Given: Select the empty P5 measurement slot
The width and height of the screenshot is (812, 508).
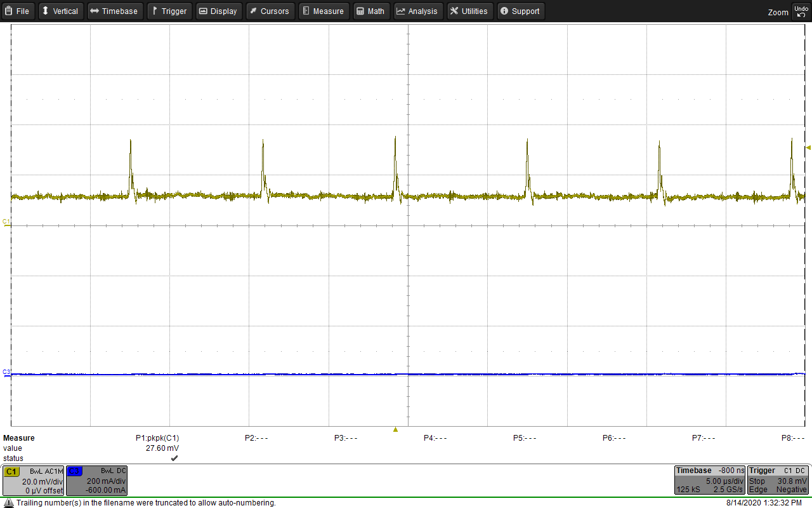Looking at the screenshot, I should point(525,438).
